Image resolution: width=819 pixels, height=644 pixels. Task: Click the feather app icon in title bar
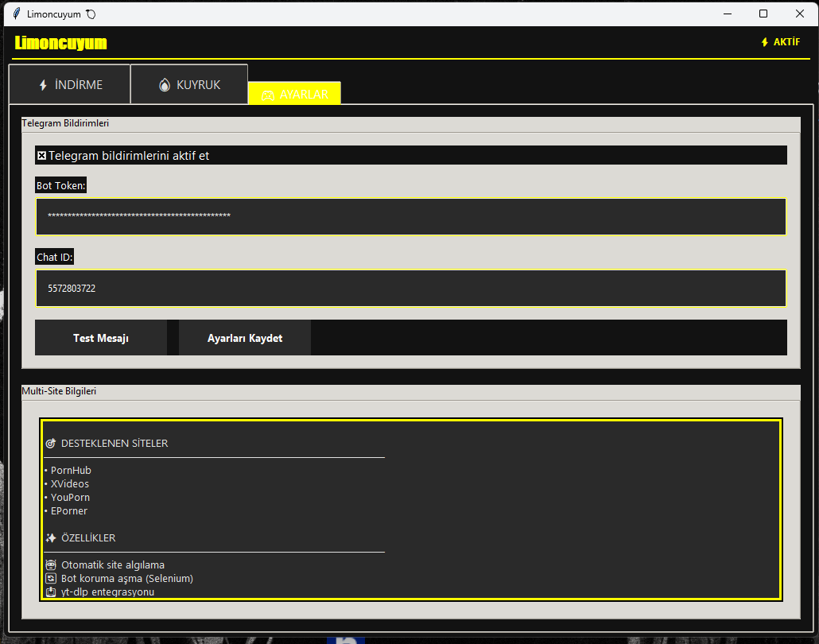pyautogui.click(x=16, y=14)
